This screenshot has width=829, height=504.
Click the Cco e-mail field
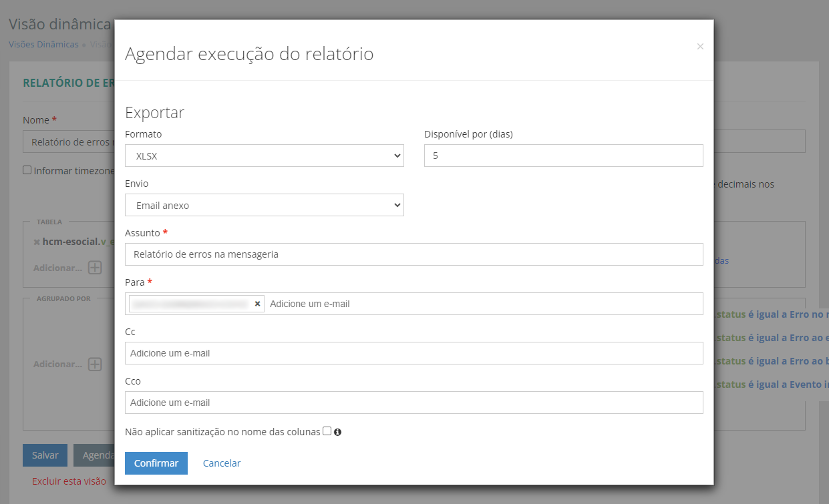(x=414, y=403)
